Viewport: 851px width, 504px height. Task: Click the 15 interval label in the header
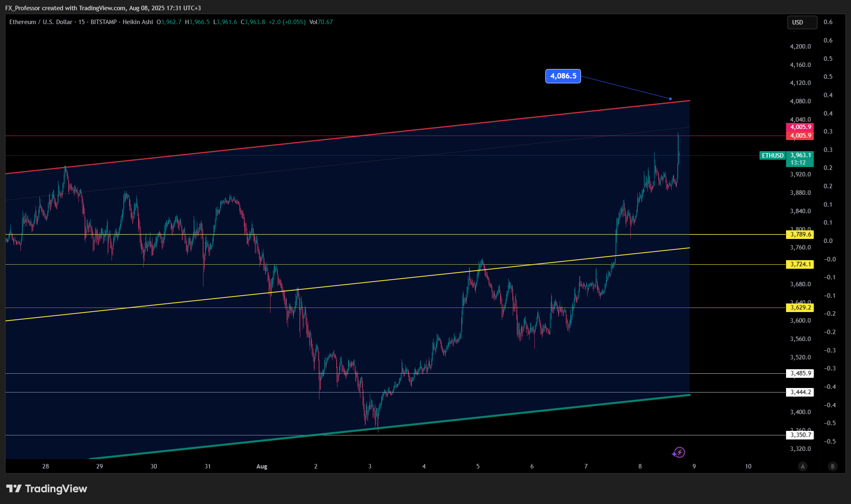(x=82, y=22)
